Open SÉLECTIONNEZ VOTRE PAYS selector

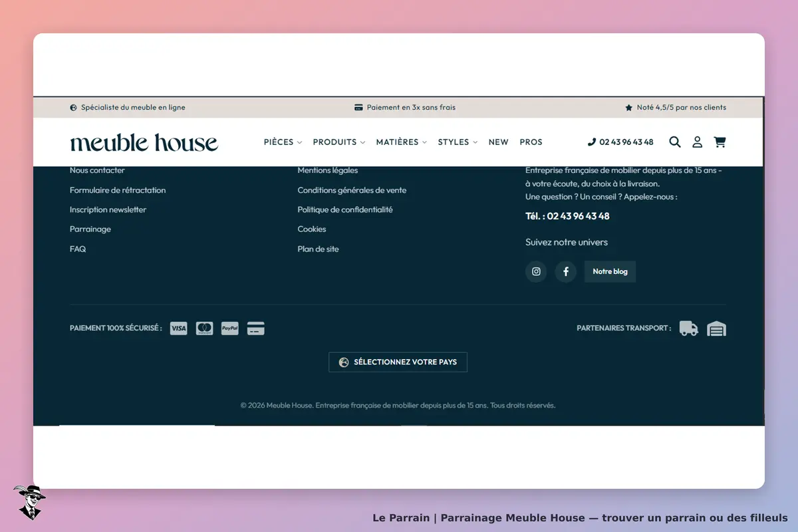tap(398, 362)
